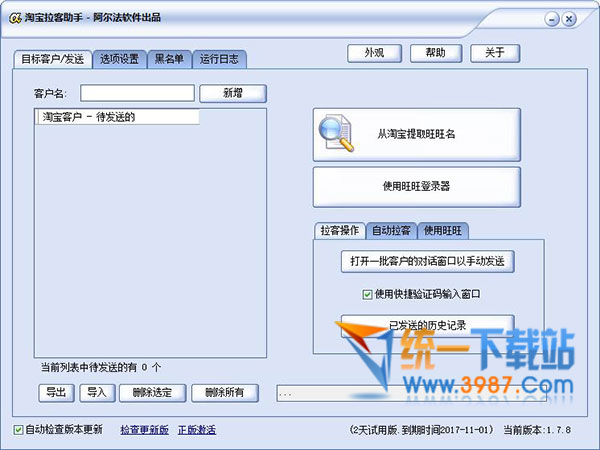The width and height of the screenshot is (600, 450).
Task: Click 打开一批客户的对话窗口以手动发送 button
Action: pos(428,262)
